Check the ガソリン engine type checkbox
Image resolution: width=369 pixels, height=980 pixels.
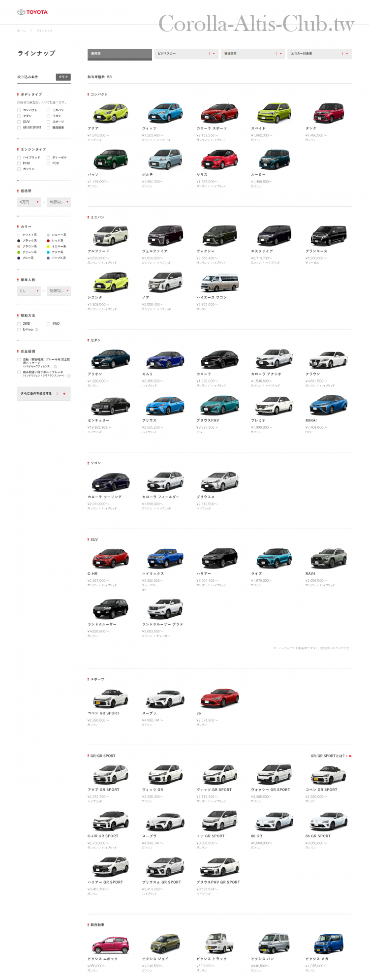tap(19, 169)
